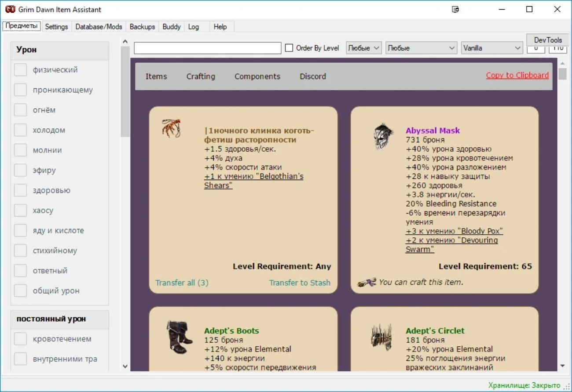Image resolution: width=572 pixels, height=392 pixels.
Task: Open the Components navigation item
Action: 257,76
